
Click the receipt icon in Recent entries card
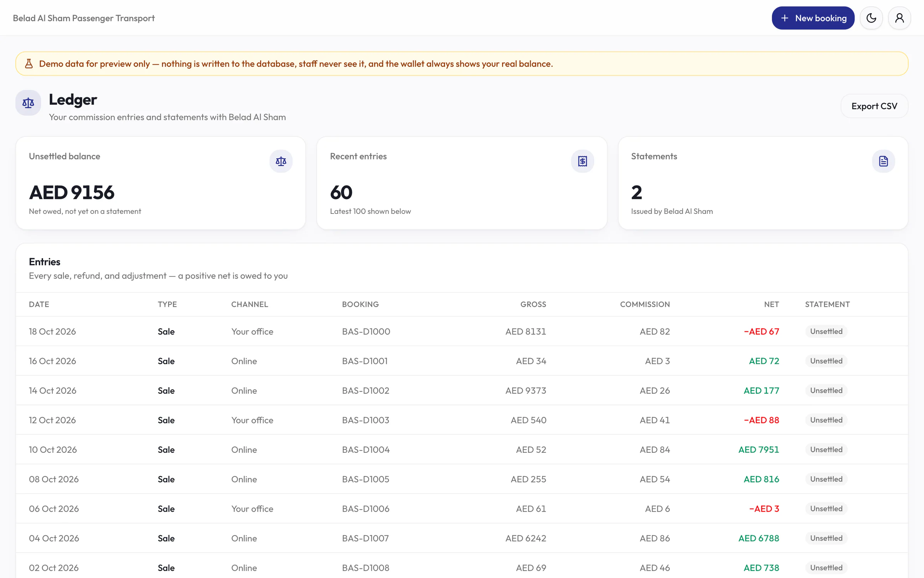pos(583,161)
